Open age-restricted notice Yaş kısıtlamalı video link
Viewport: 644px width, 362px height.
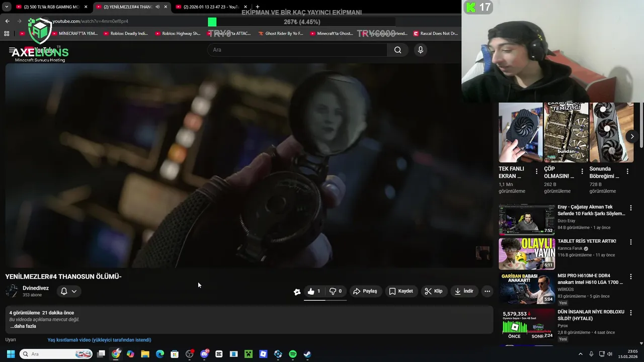point(99,340)
